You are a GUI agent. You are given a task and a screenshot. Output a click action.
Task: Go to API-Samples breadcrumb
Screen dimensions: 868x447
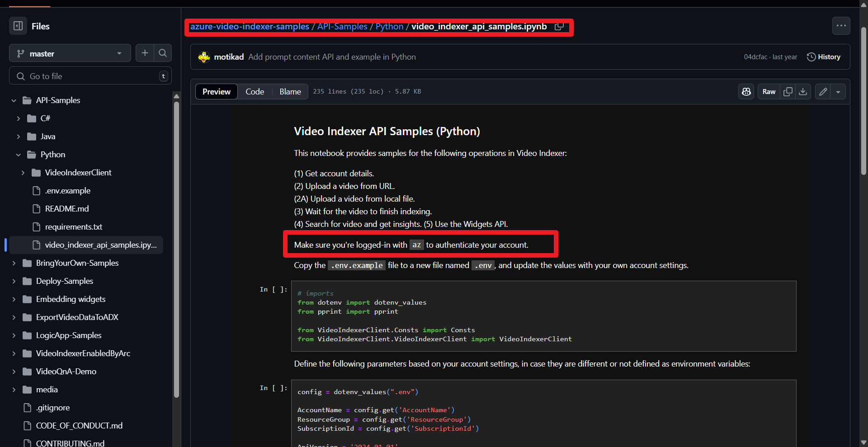pyautogui.click(x=342, y=27)
